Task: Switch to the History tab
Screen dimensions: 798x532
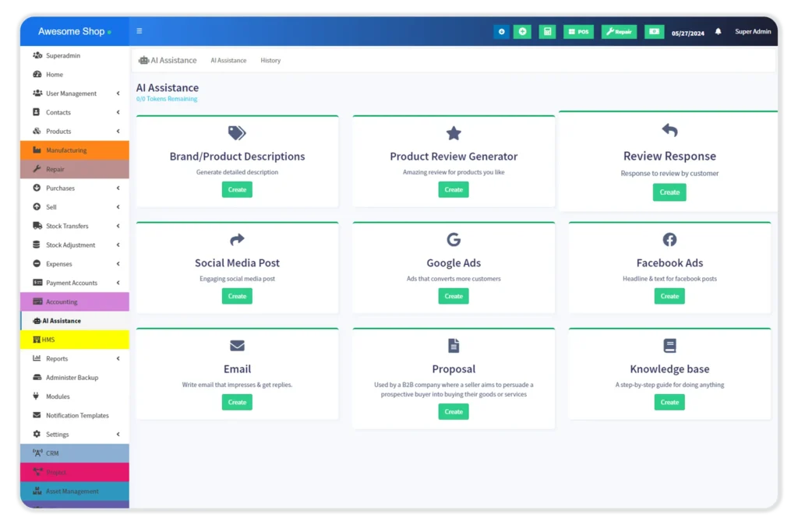Action: tap(270, 61)
